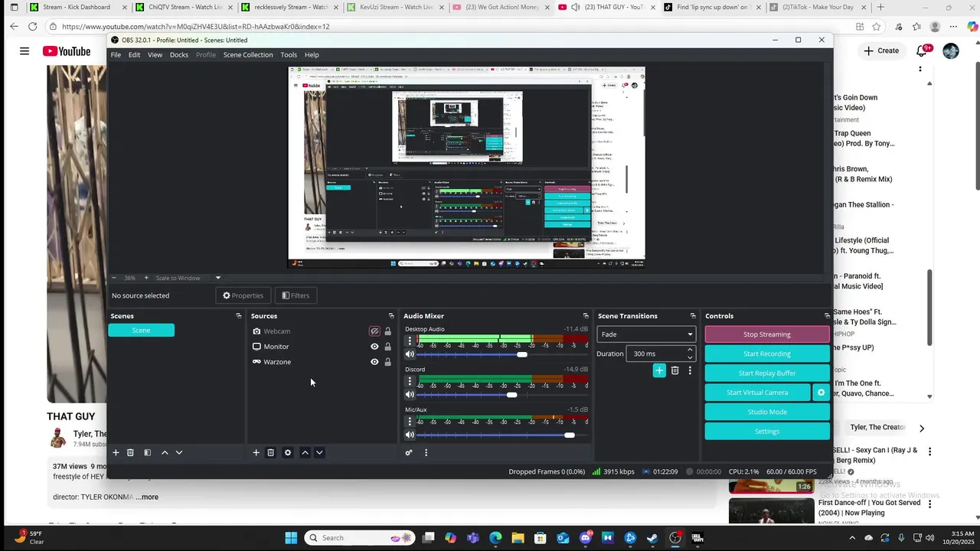The image size is (980, 551).
Task: Open Mic/Aux three-dot options
Action: 410,421
